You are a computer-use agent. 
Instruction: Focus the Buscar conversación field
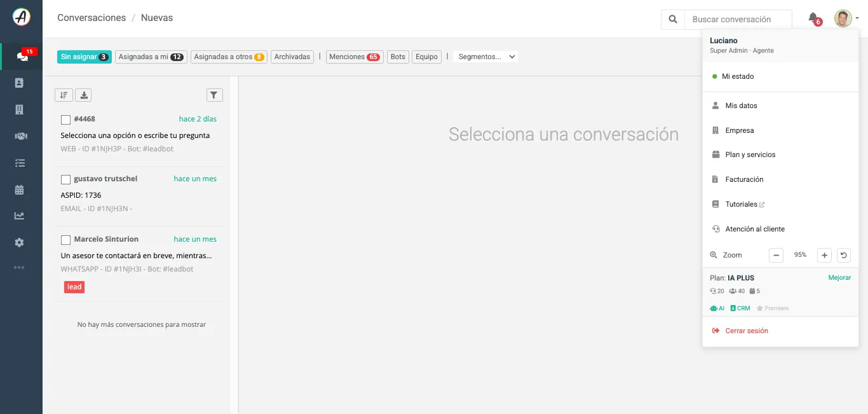pos(738,20)
